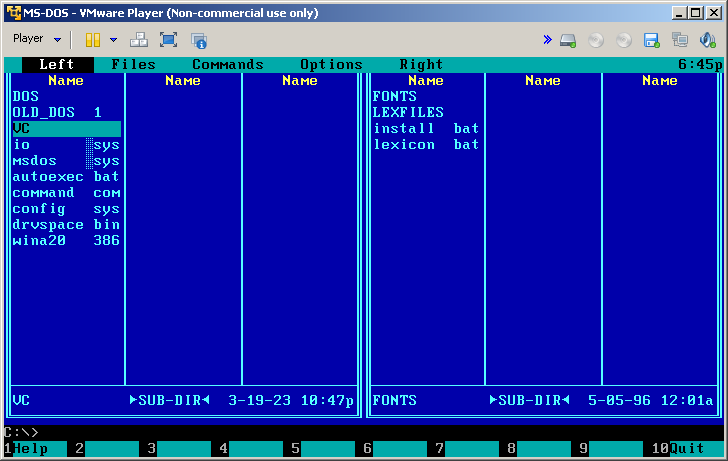Image resolution: width=728 pixels, height=461 pixels.
Task: Click the first Name column header in left panel
Action: coord(66,81)
